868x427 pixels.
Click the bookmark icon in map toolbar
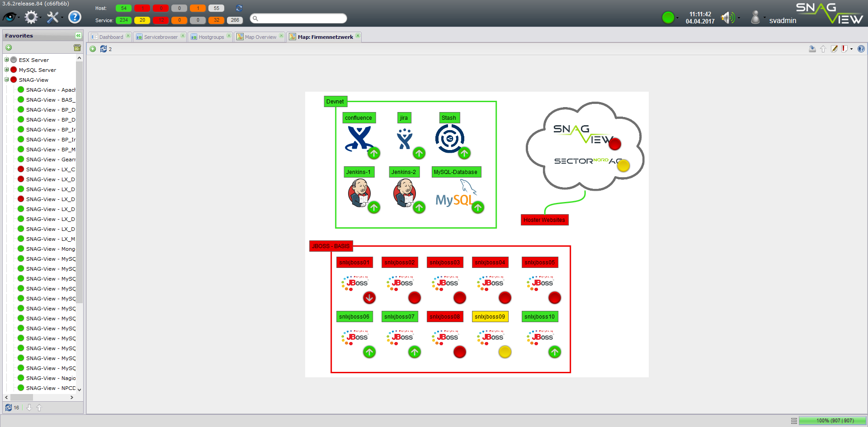coord(844,49)
